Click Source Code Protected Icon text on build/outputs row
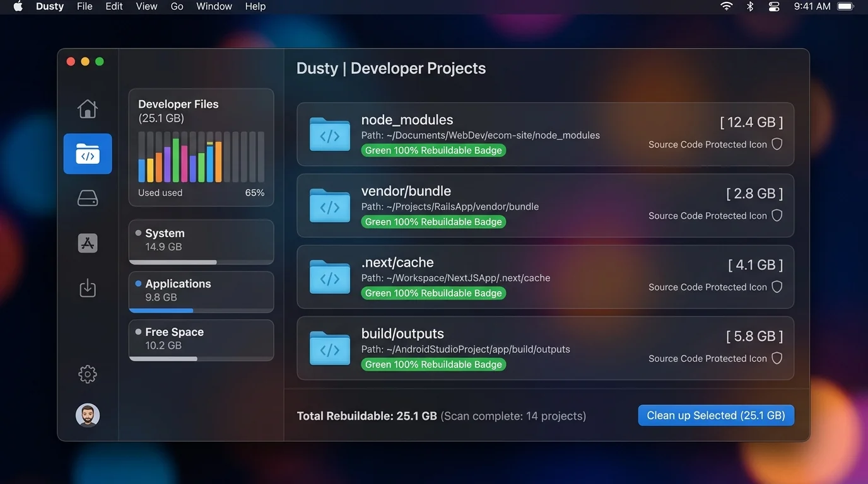Viewport: 868px width, 484px height. click(708, 359)
